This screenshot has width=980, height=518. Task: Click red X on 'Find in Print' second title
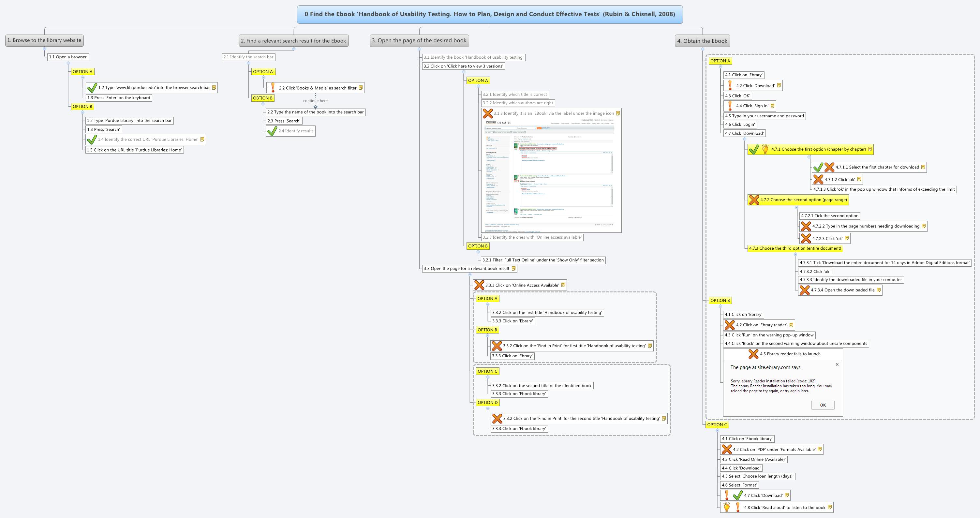click(x=497, y=419)
